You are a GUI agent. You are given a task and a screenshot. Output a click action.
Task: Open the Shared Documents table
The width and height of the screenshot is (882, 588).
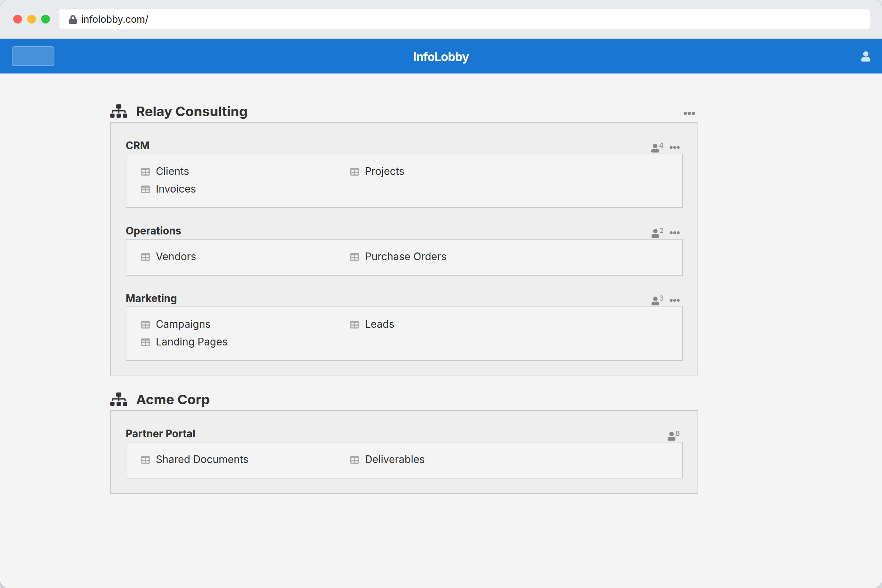[201, 459]
